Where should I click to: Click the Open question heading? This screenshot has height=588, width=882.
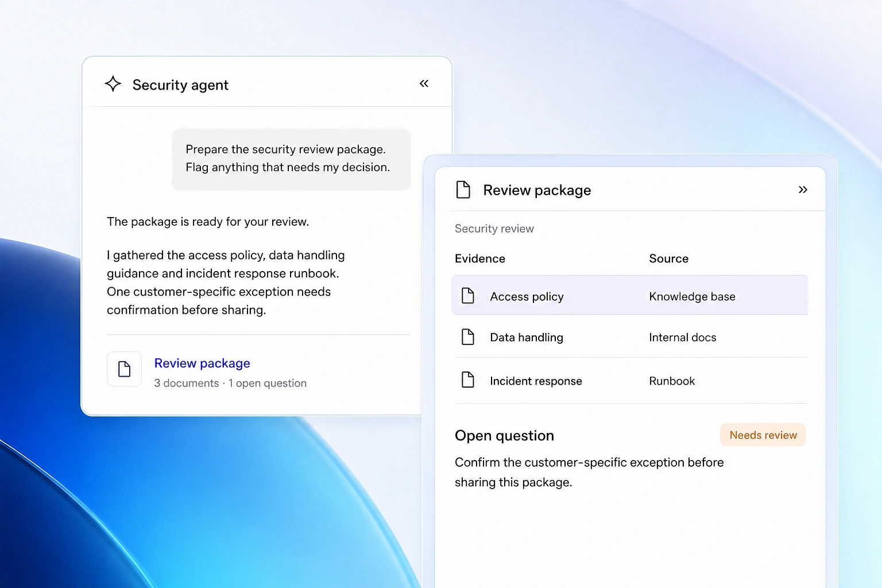pos(504,436)
